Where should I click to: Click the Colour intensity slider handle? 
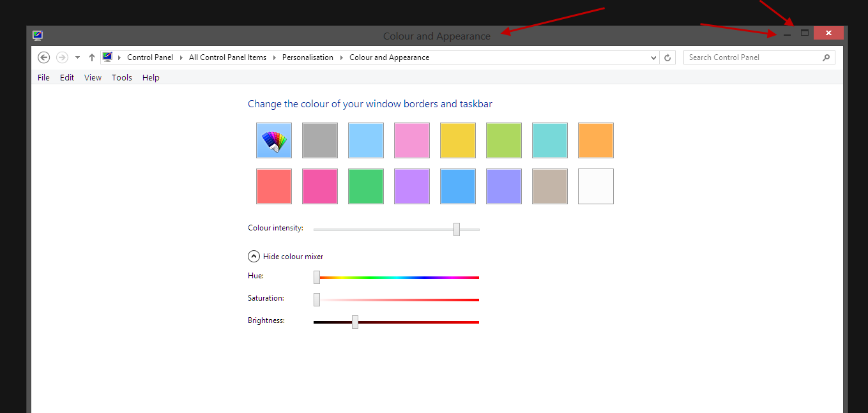(457, 229)
